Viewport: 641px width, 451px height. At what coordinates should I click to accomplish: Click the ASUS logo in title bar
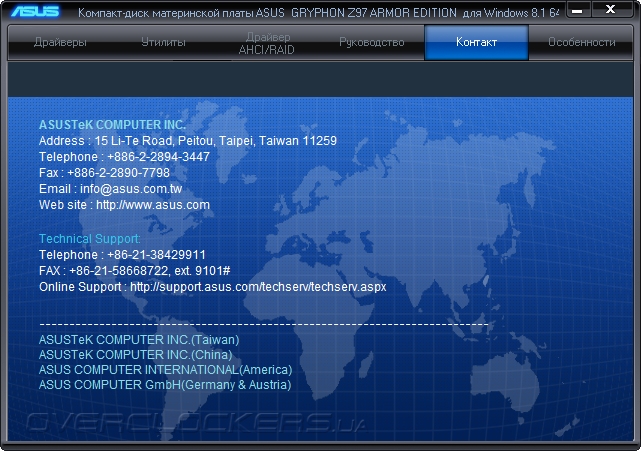click(35, 11)
